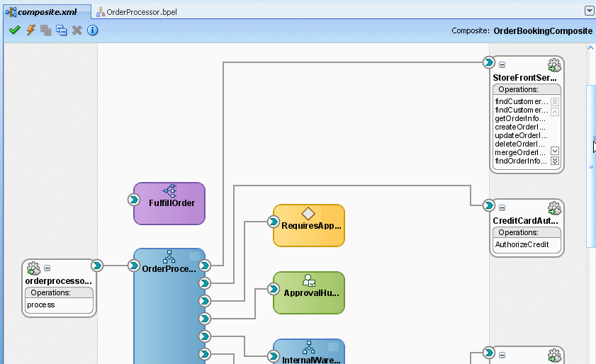Select the getOrderInfo operation
The width and height of the screenshot is (596, 364).
coord(520,118)
